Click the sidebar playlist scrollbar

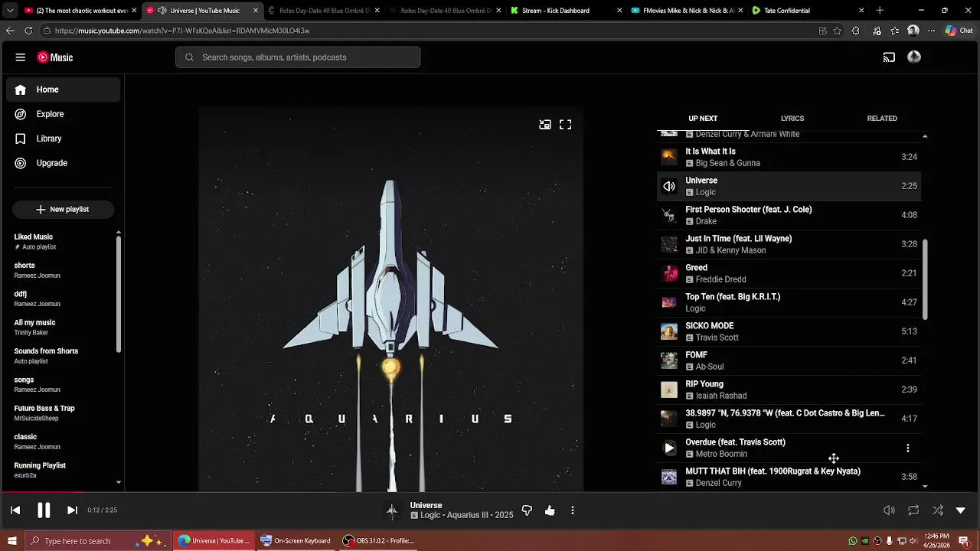[118, 295]
